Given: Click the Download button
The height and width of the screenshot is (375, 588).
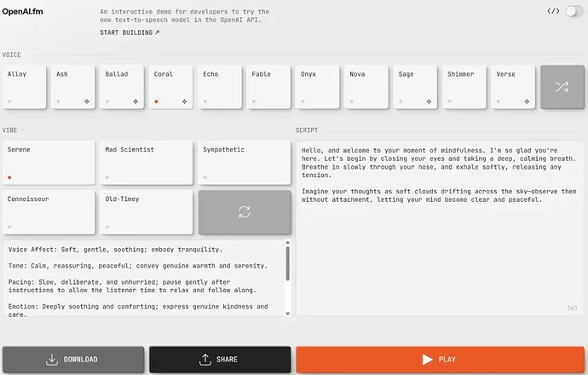Looking at the screenshot, I should click(72, 360).
